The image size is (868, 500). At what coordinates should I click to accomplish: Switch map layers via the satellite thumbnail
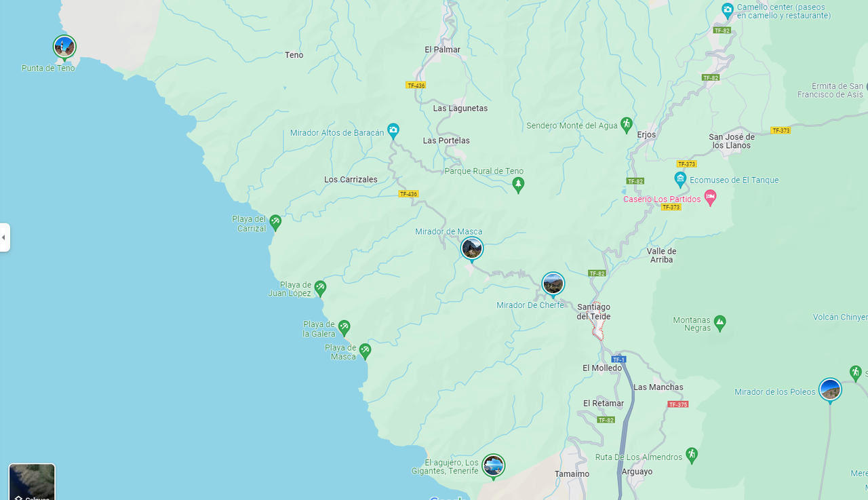[32, 482]
